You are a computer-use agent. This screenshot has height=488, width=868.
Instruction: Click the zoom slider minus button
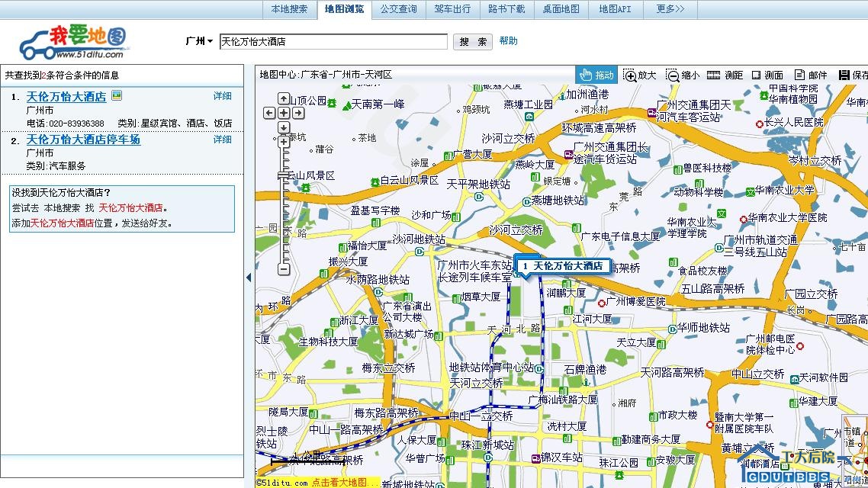click(x=284, y=269)
